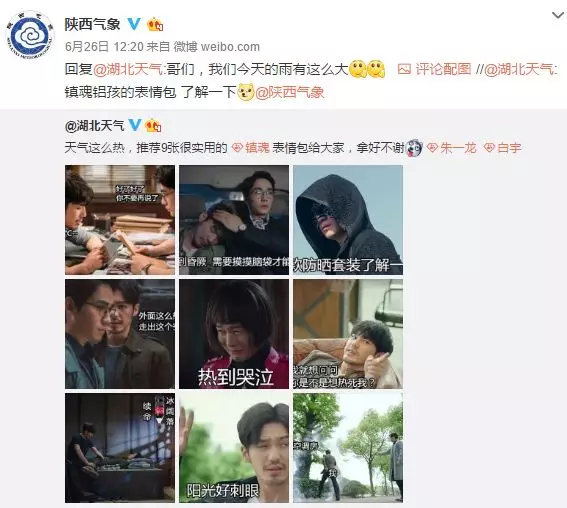Open the weibo.com source link

pyautogui.click(x=230, y=47)
